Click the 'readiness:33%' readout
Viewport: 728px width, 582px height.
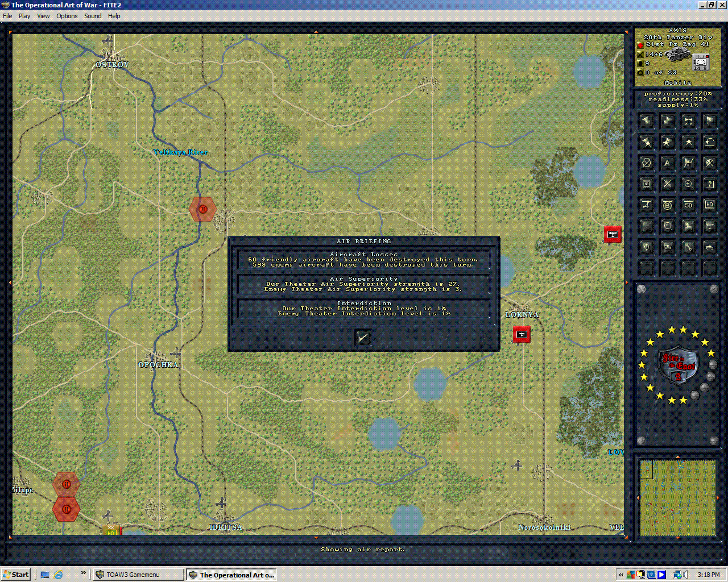678,99
